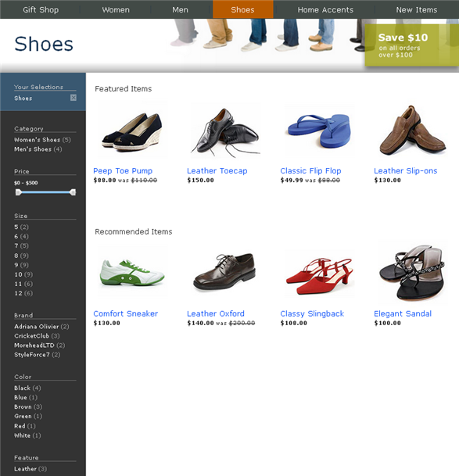The height and width of the screenshot is (476, 459).
Task: Filter by MoreheadLTD brand
Action: pyautogui.click(x=40, y=345)
